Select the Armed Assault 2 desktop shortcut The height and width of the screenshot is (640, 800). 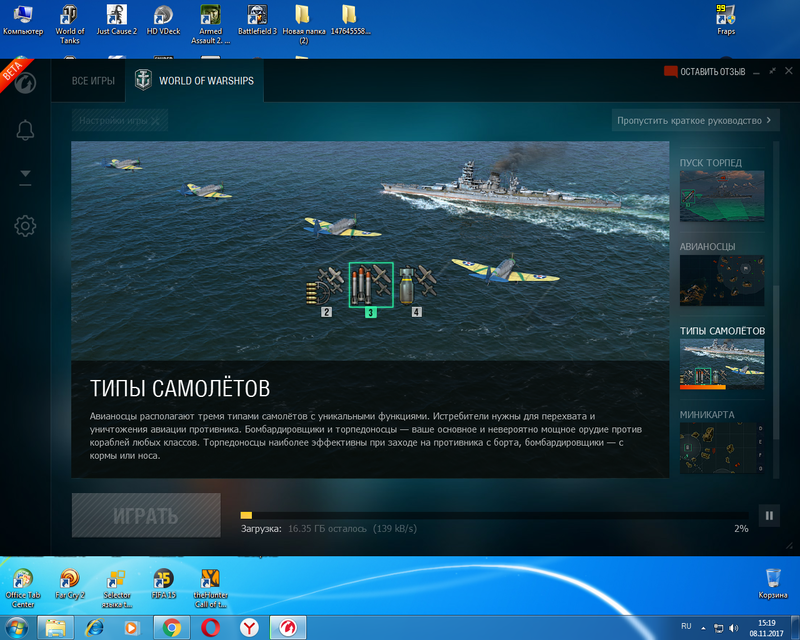tap(210, 24)
